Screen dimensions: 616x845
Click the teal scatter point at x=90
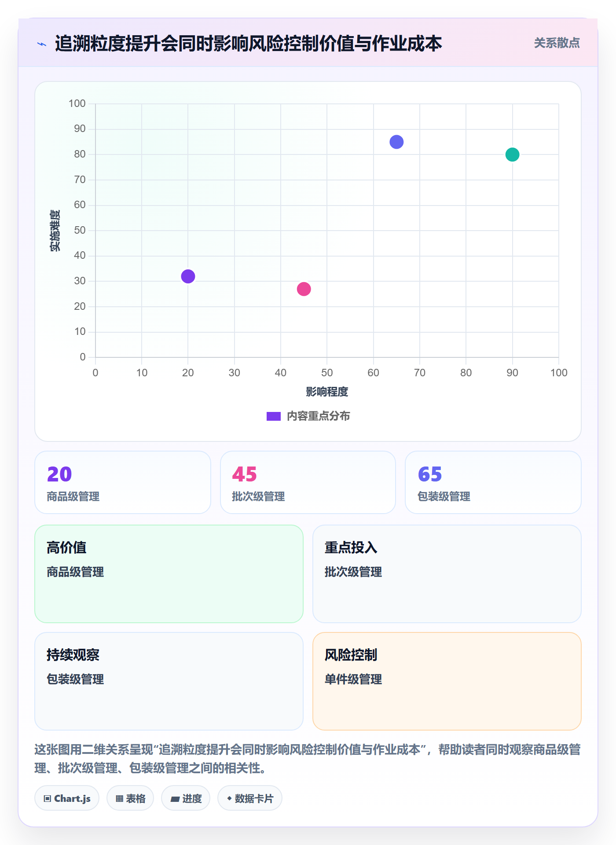tap(512, 154)
